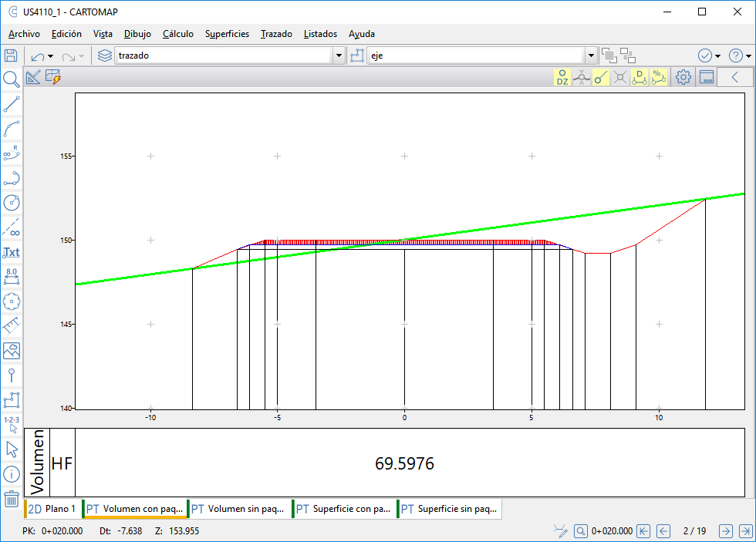The image size is (756, 542).
Task: Collapse the side panel with the chevron
Action: 735,77
